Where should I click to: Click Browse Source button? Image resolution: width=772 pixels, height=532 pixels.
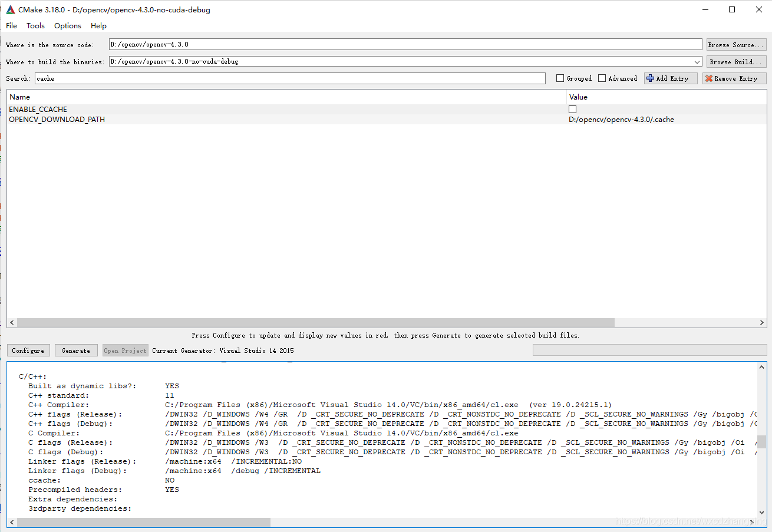735,44
